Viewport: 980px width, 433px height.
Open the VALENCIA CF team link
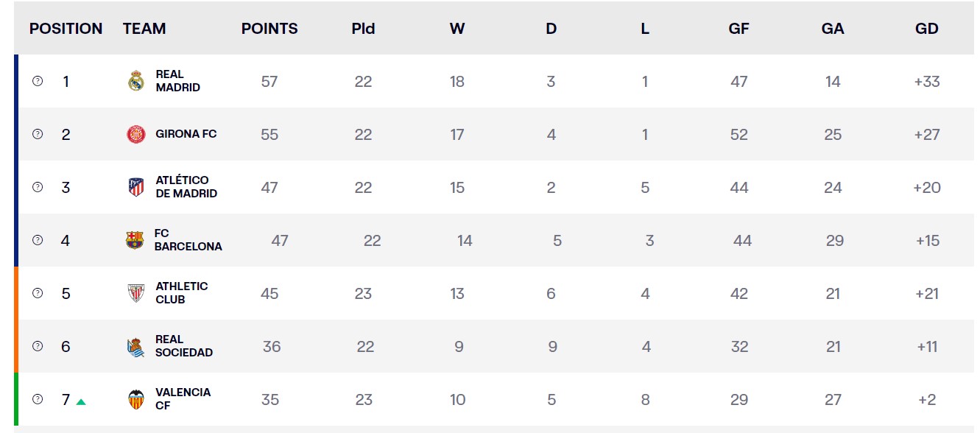(x=183, y=399)
